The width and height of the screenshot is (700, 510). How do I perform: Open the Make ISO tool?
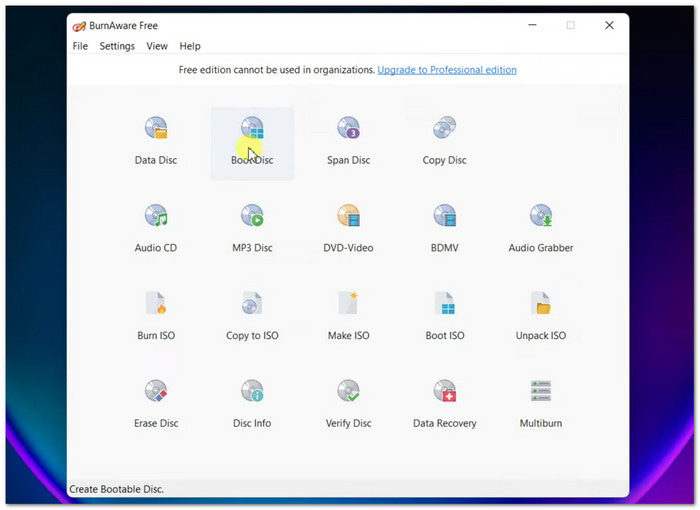pyautogui.click(x=348, y=317)
